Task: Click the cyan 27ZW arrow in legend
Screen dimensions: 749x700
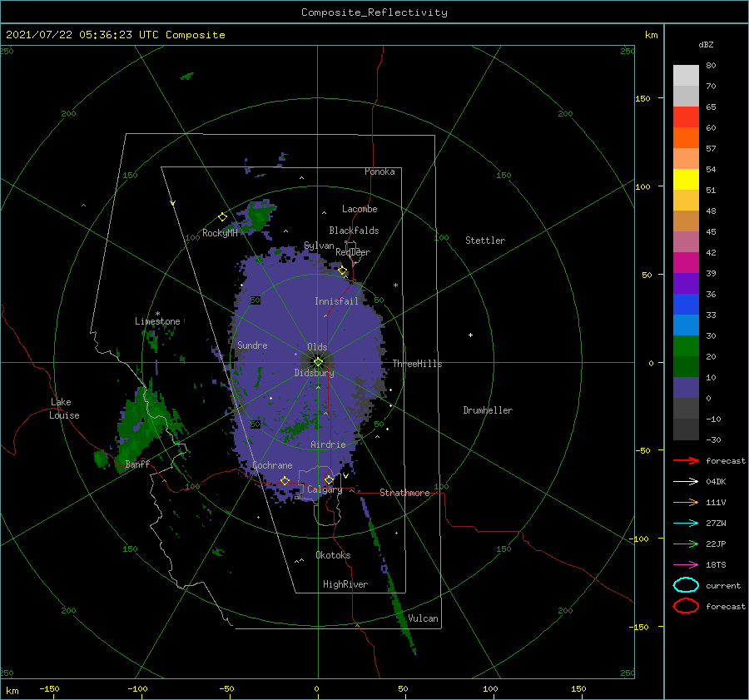Action: (x=686, y=524)
